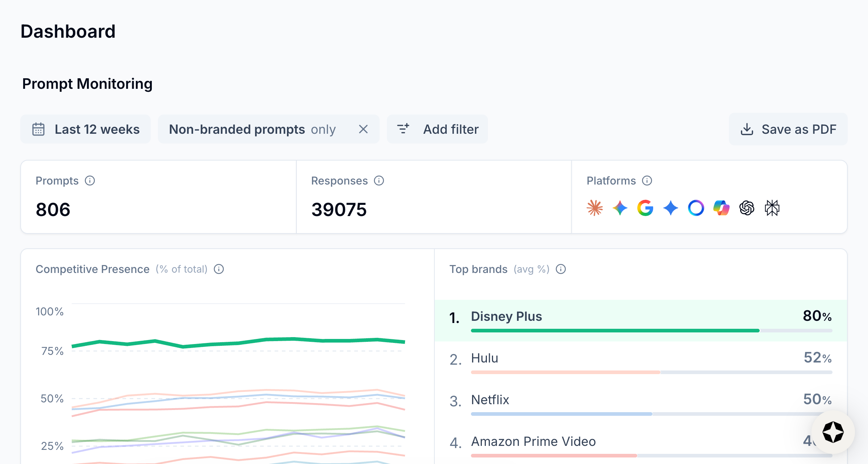Screen dimensions: 868x464
Task: Click the Gemini multicolor star icon
Action: pos(620,208)
